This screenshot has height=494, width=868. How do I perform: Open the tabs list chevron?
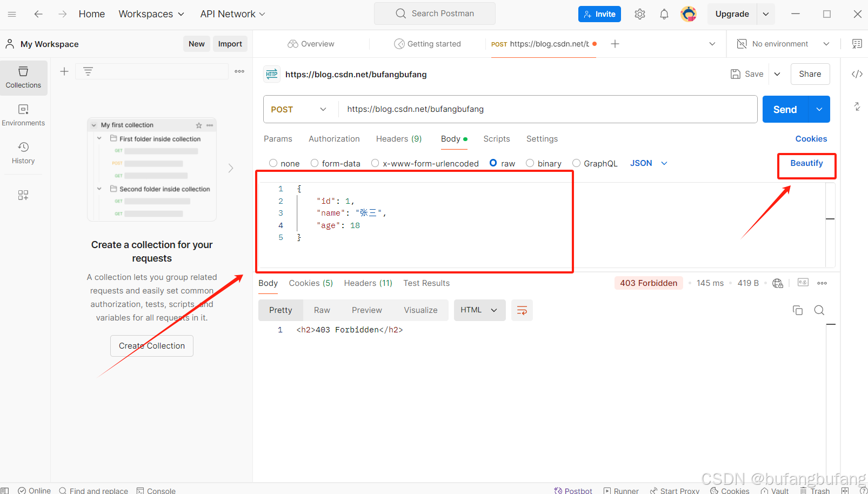click(x=712, y=44)
